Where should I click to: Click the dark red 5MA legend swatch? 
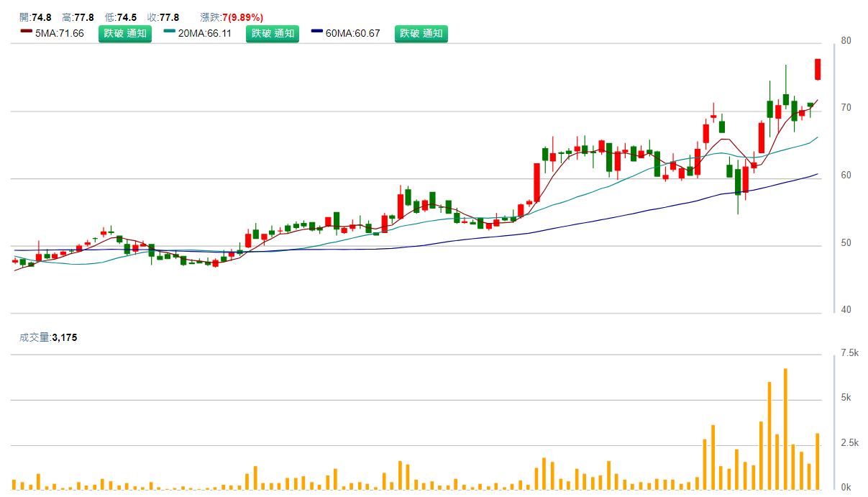tap(27, 31)
